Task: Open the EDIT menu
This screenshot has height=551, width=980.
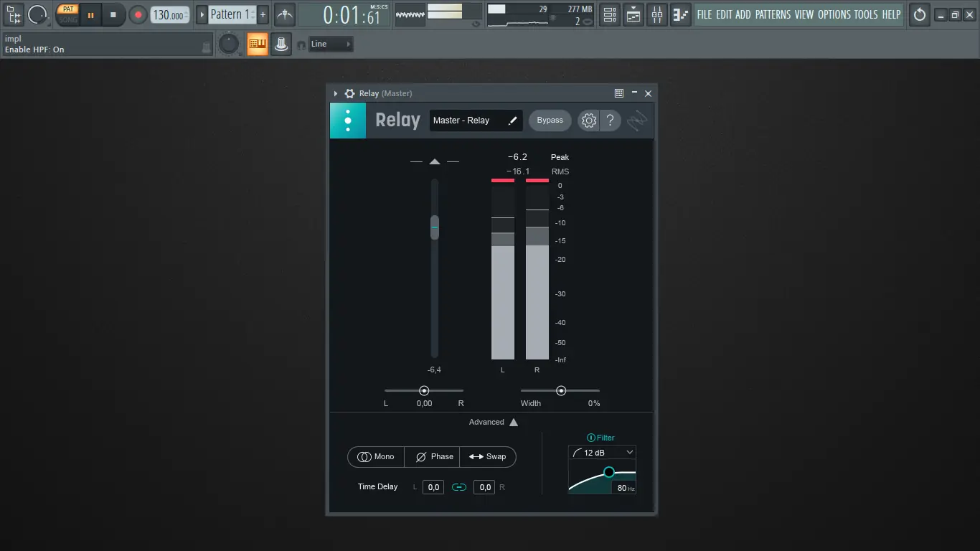Action: pos(724,14)
